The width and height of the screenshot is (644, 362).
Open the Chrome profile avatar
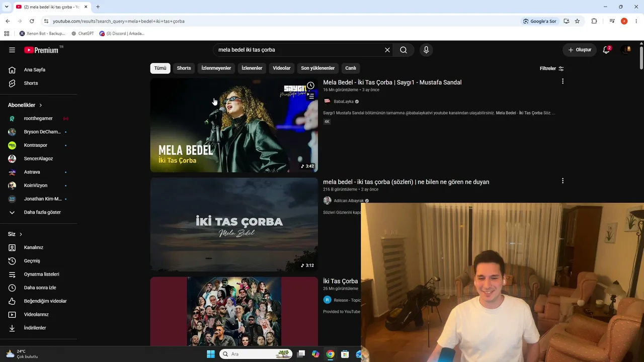click(624, 21)
